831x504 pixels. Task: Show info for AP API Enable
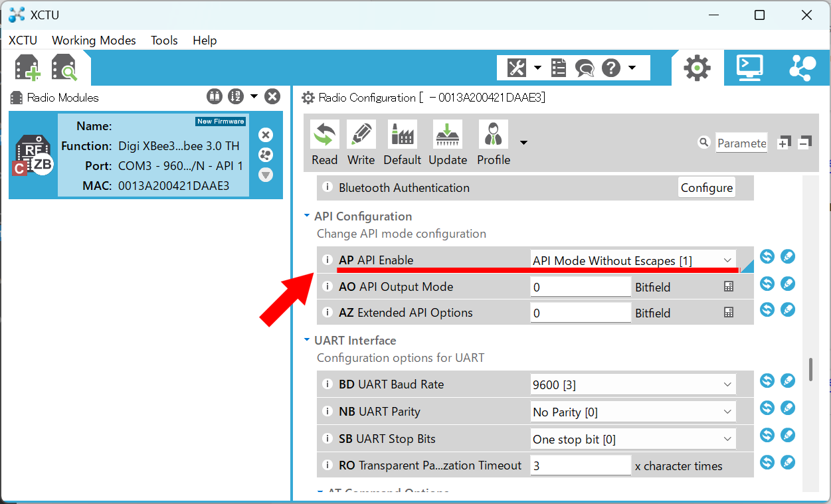click(x=326, y=260)
